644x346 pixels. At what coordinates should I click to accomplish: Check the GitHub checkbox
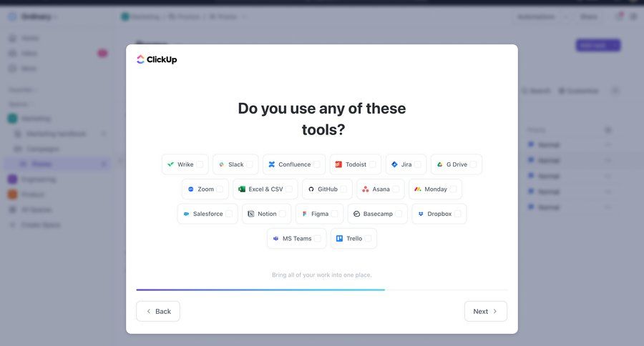pyautogui.click(x=343, y=189)
